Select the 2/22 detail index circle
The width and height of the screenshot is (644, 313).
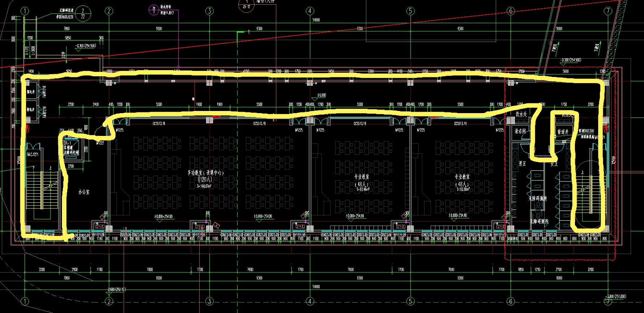tap(83, 14)
